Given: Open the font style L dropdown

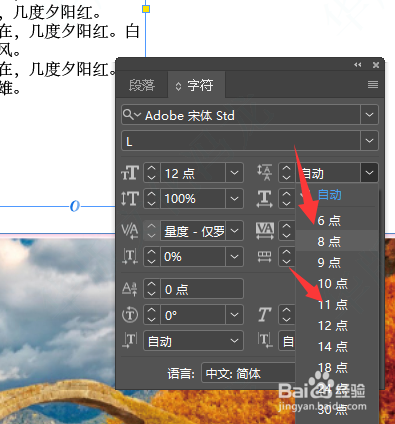Looking at the screenshot, I should [369, 141].
